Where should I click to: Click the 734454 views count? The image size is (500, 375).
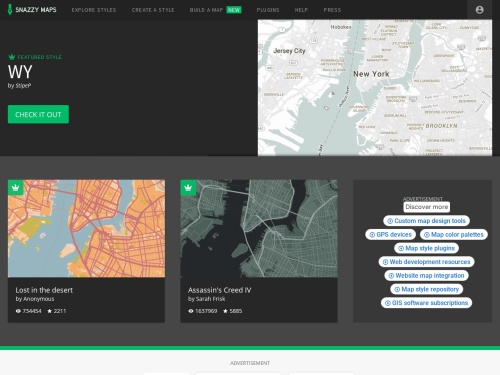(x=32, y=311)
